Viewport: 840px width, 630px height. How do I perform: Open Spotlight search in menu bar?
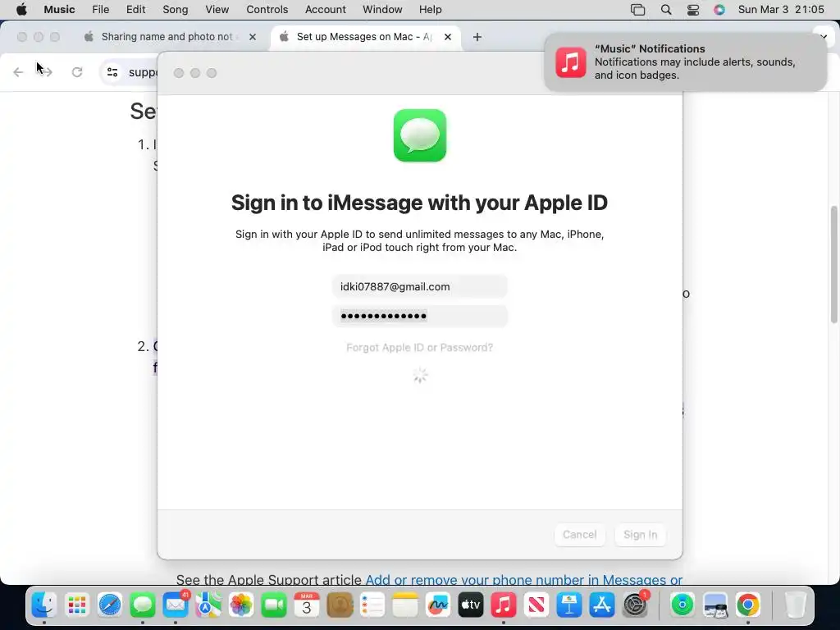pyautogui.click(x=666, y=10)
